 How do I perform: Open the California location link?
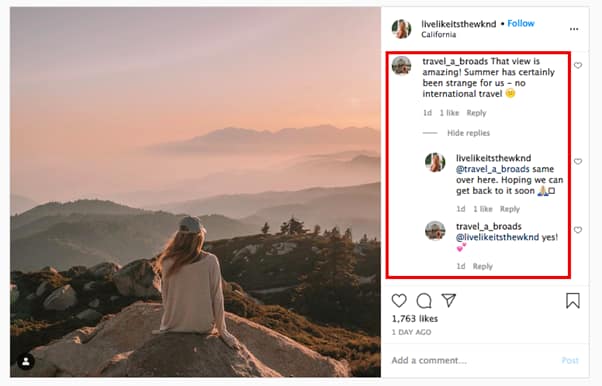point(438,35)
